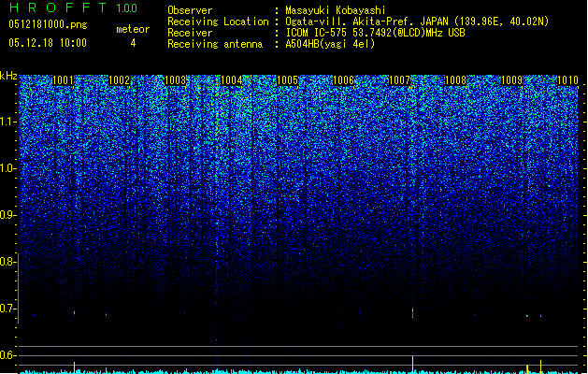Click the Ogata-vill. Akita-Pref. JAPAN location text
588x374 pixels.
pyautogui.click(x=417, y=22)
